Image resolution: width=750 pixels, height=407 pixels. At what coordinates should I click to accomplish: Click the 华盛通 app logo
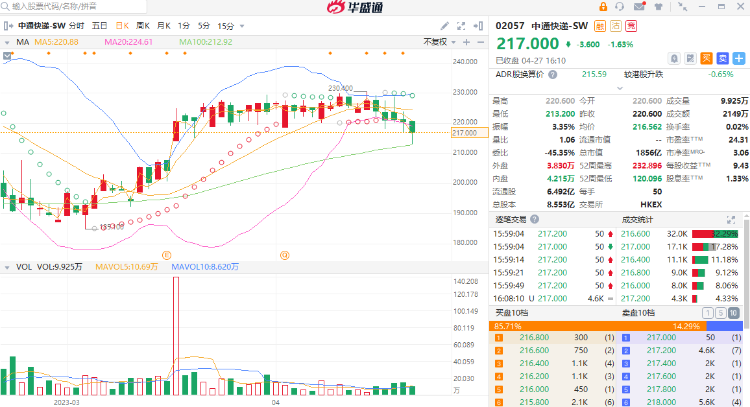(x=354, y=7)
